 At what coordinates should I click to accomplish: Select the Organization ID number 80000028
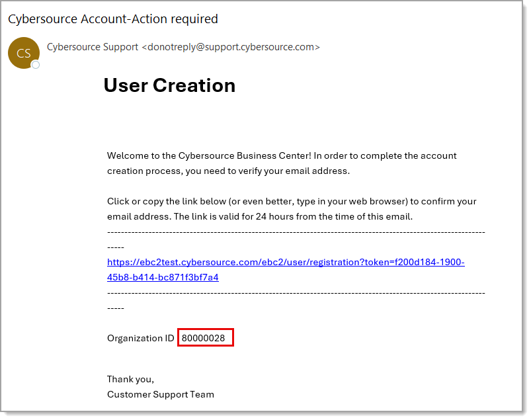pos(204,338)
